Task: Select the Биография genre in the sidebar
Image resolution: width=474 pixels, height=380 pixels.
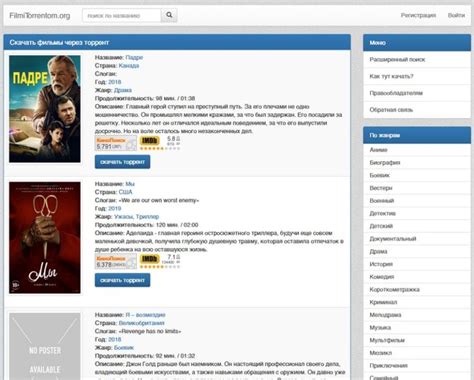Action: point(417,163)
